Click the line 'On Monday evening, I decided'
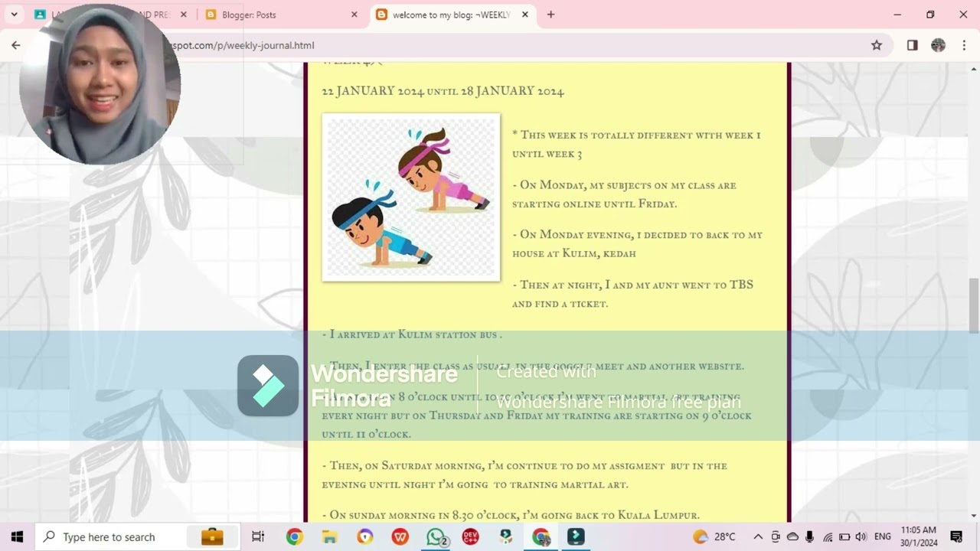The width and height of the screenshot is (980, 551). point(637,244)
